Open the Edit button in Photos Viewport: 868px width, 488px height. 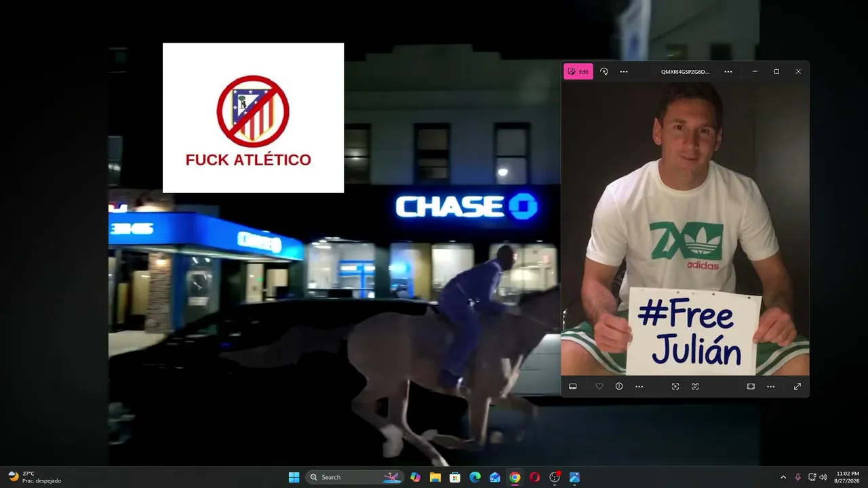[578, 71]
